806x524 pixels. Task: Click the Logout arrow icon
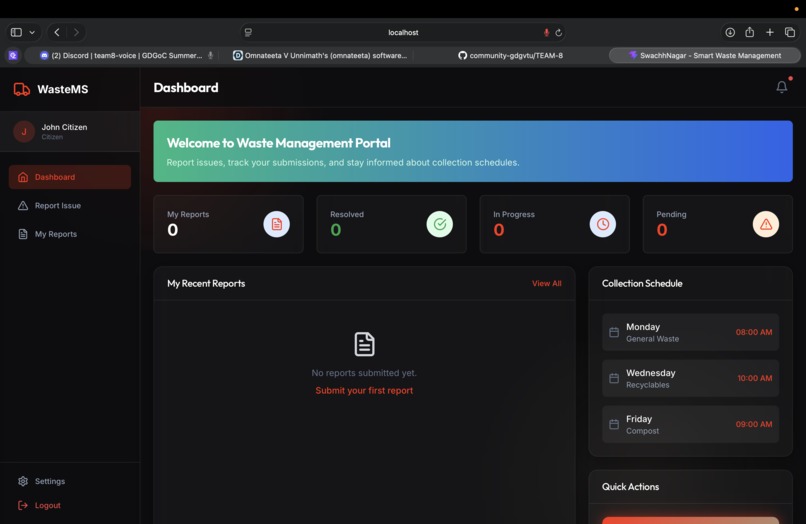point(23,505)
